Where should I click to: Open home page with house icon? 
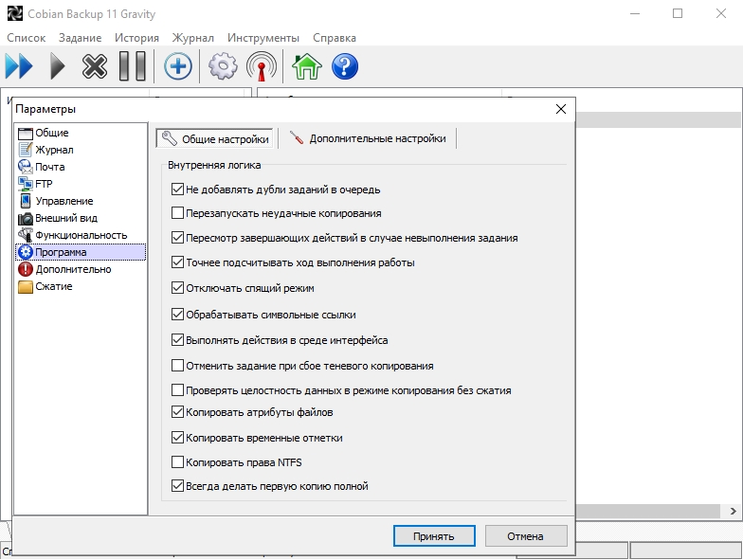click(x=307, y=66)
